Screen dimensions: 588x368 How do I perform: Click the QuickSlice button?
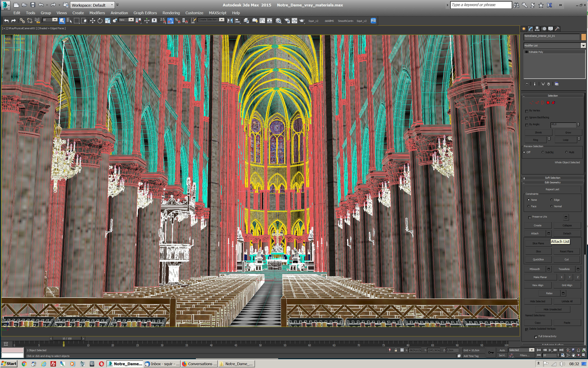(x=538, y=260)
